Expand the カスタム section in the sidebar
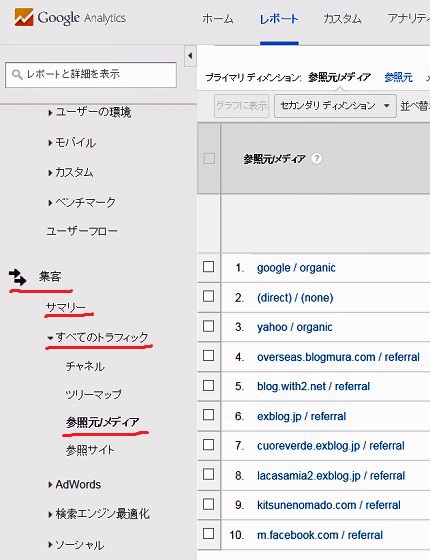Image resolution: width=430 pixels, height=560 pixels. pyautogui.click(x=70, y=173)
